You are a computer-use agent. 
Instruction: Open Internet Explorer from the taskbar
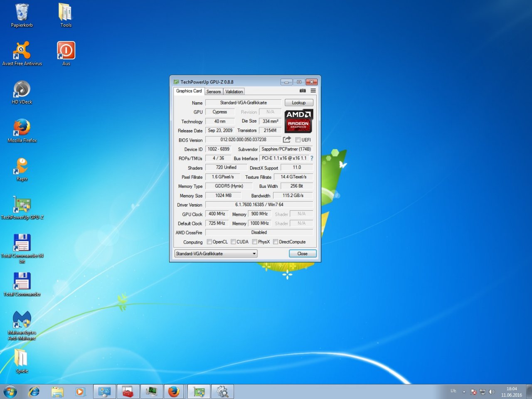tap(34, 392)
